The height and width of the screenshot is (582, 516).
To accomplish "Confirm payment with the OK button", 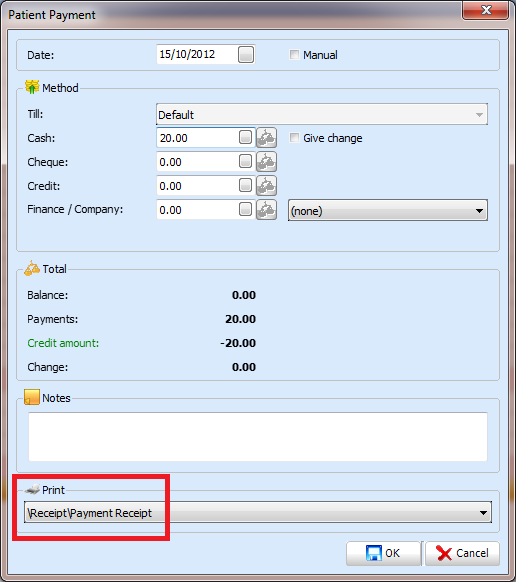I will 383,553.
